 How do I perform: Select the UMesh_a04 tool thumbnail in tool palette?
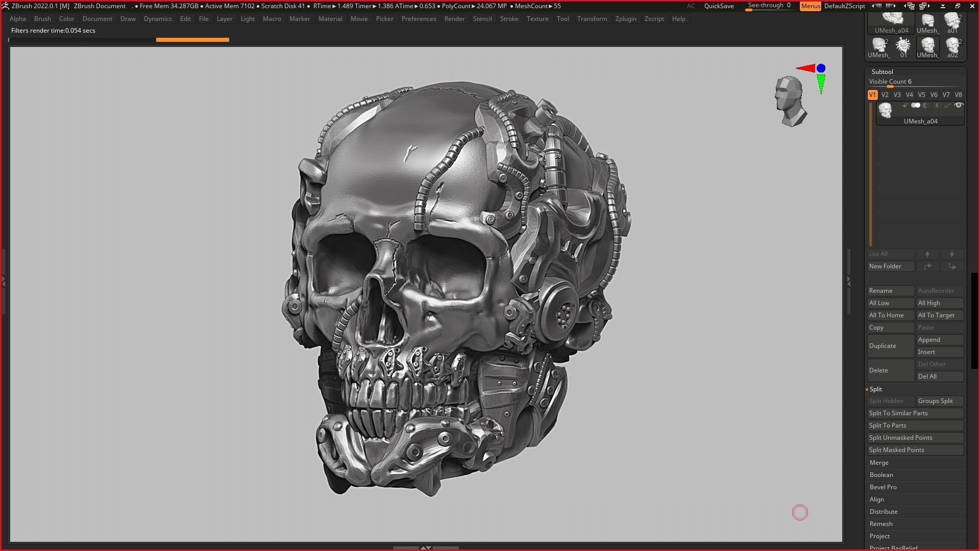pos(892,24)
